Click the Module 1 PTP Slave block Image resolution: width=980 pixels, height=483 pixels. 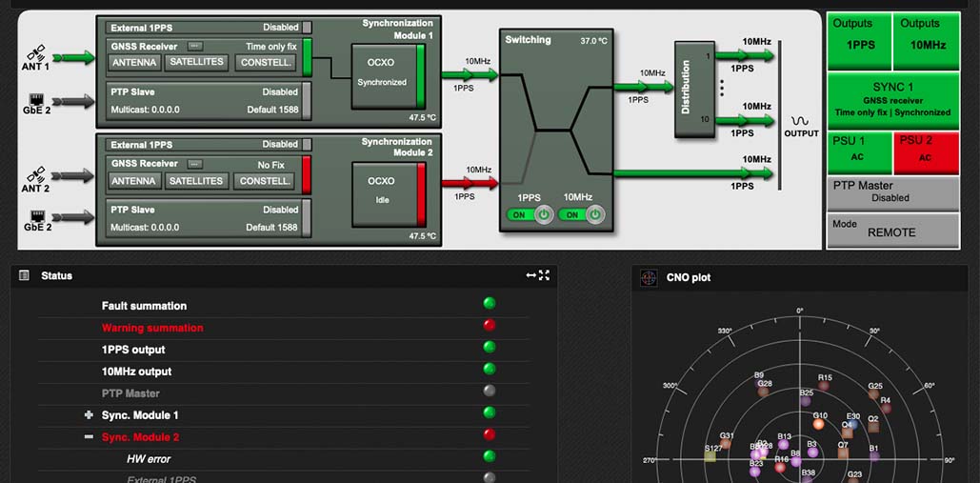pos(210,101)
